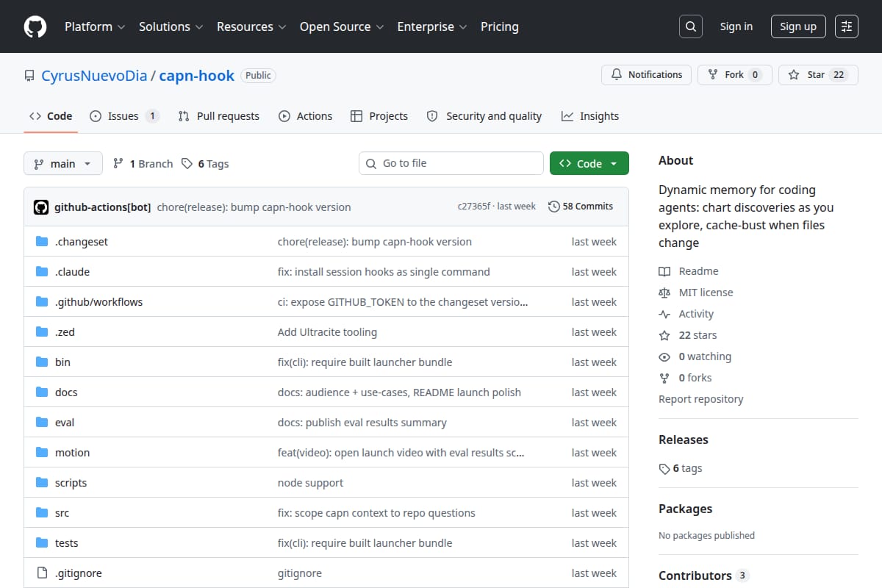882x588 pixels.
Task: Switch to the Issues tab
Action: (x=124, y=116)
